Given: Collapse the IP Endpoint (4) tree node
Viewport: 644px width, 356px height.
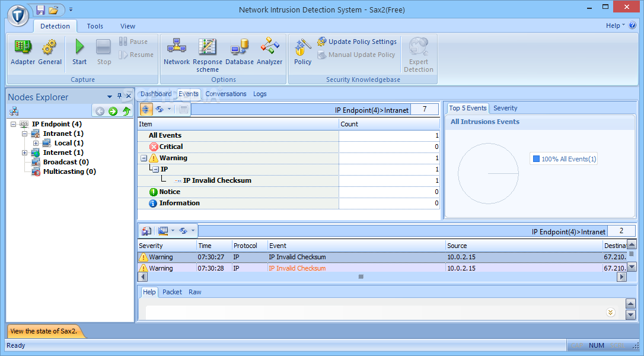Looking at the screenshot, I should 13,124.
